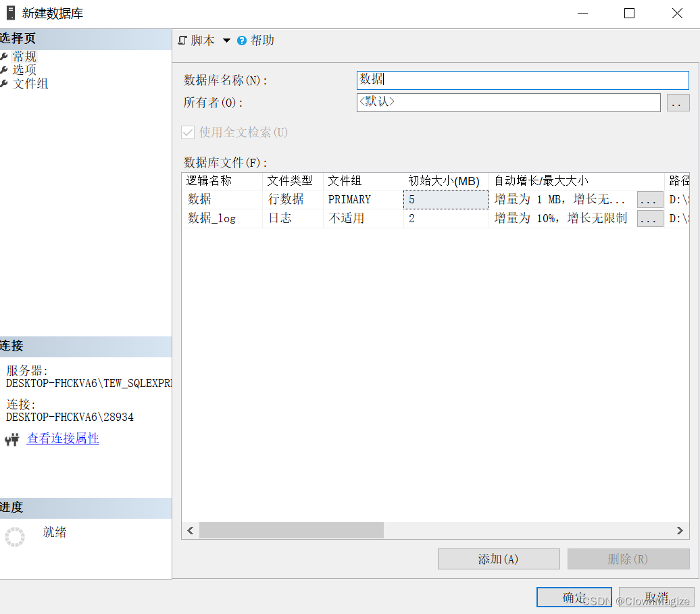Click the 取消 button
The width and height of the screenshot is (700, 614).
point(656,597)
